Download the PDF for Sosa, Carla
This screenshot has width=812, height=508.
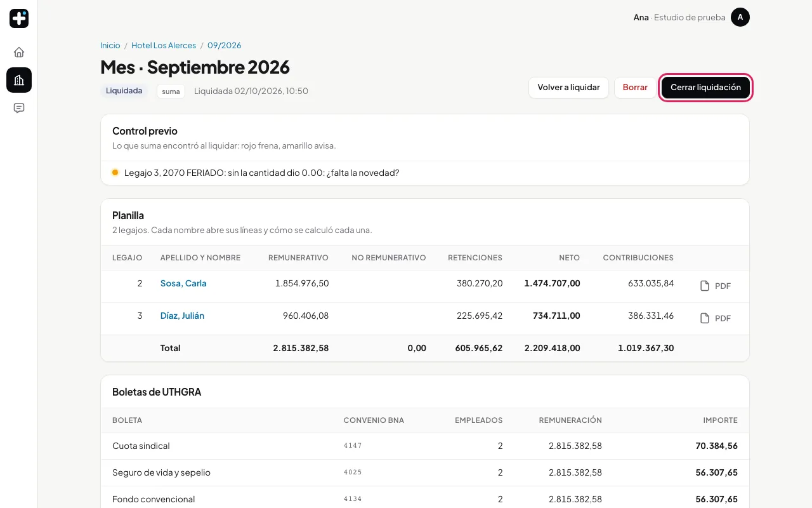pos(716,286)
